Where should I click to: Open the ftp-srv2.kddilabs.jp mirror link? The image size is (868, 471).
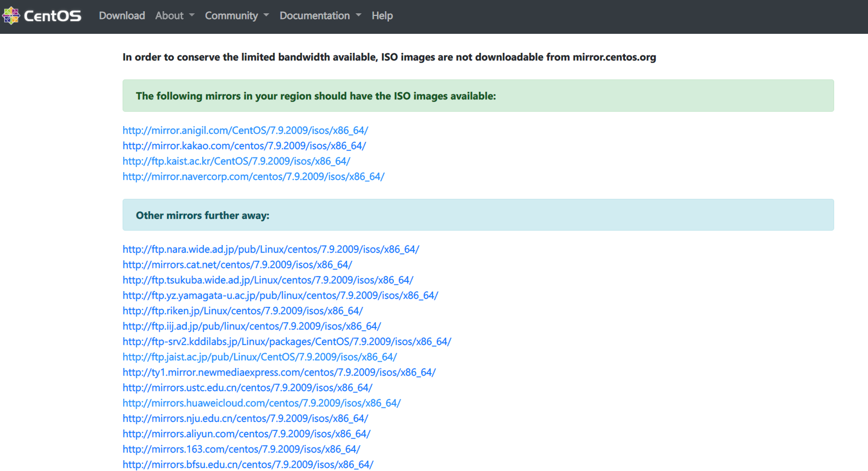pyautogui.click(x=287, y=341)
